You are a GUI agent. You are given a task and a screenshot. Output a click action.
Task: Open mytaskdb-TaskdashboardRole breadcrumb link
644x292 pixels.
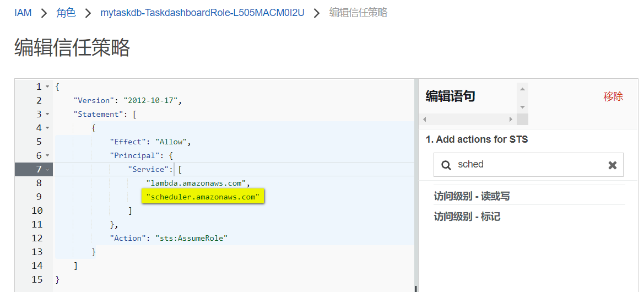click(x=202, y=13)
